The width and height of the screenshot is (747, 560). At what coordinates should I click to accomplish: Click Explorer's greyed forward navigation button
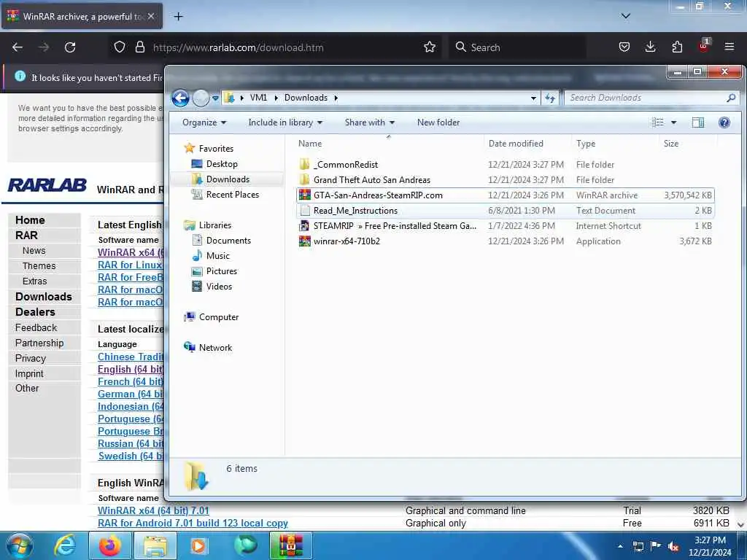pyautogui.click(x=201, y=98)
